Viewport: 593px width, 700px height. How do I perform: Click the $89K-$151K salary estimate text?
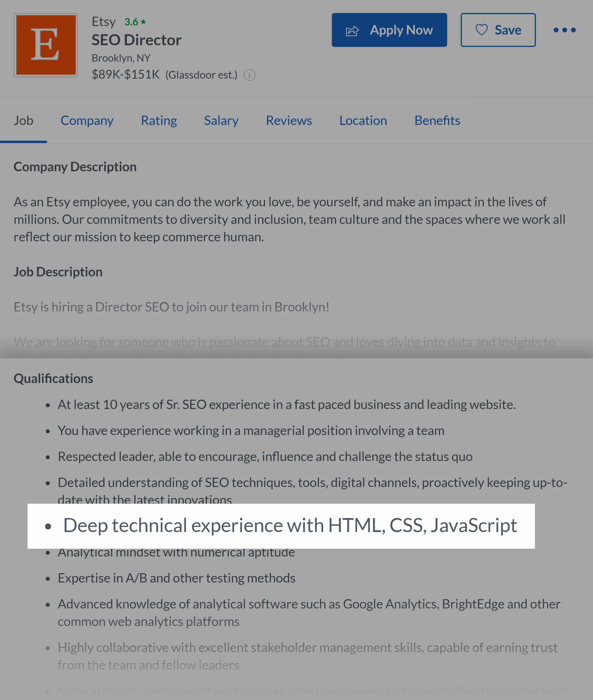tap(126, 74)
